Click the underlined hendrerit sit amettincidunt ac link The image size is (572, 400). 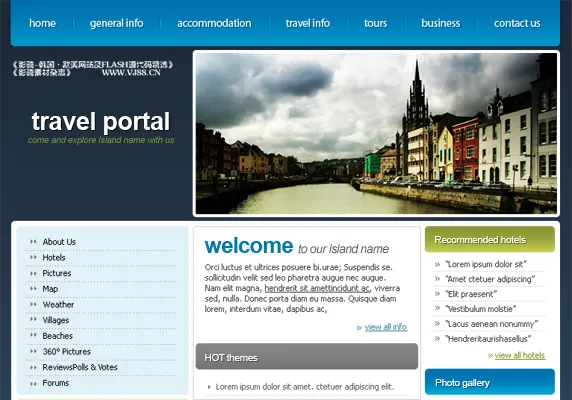(x=317, y=288)
